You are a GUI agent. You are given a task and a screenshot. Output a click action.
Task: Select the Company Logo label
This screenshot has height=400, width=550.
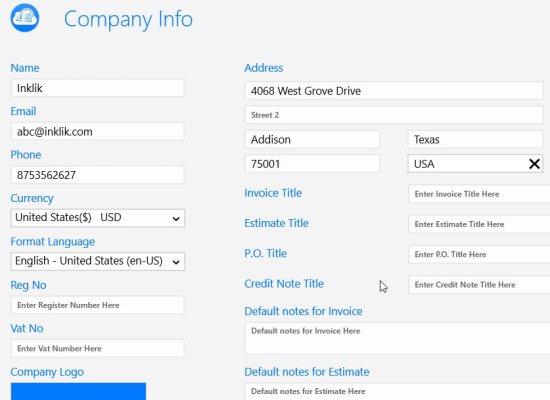point(47,372)
